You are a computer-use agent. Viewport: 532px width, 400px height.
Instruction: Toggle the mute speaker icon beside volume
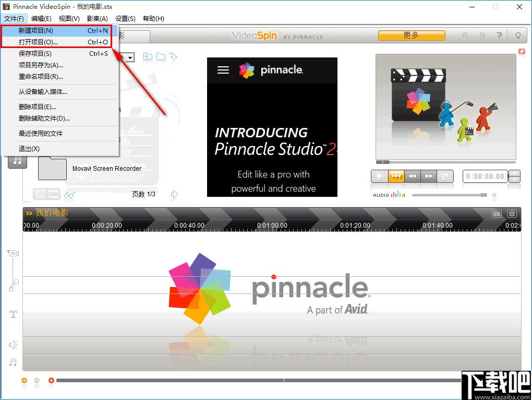[x=495, y=195]
